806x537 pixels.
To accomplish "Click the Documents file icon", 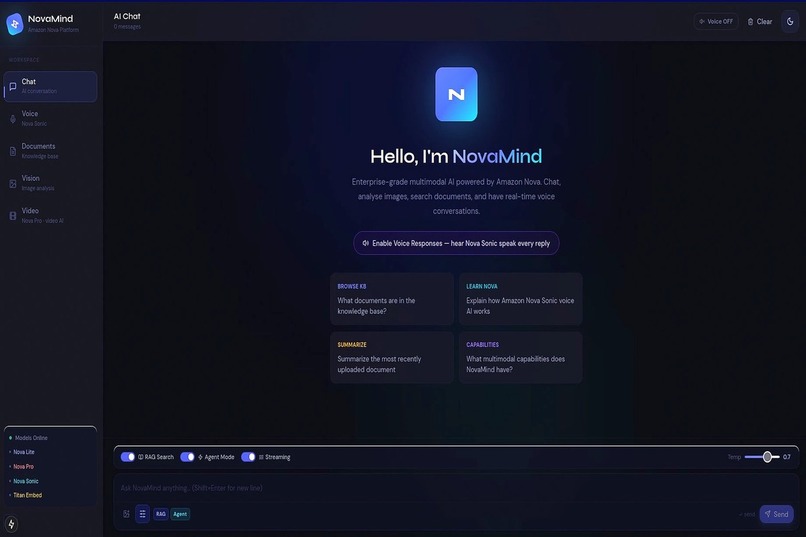I will tap(13, 151).
